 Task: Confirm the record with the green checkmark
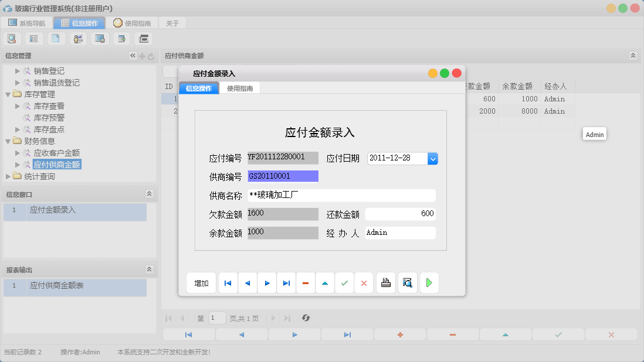point(344,282)
